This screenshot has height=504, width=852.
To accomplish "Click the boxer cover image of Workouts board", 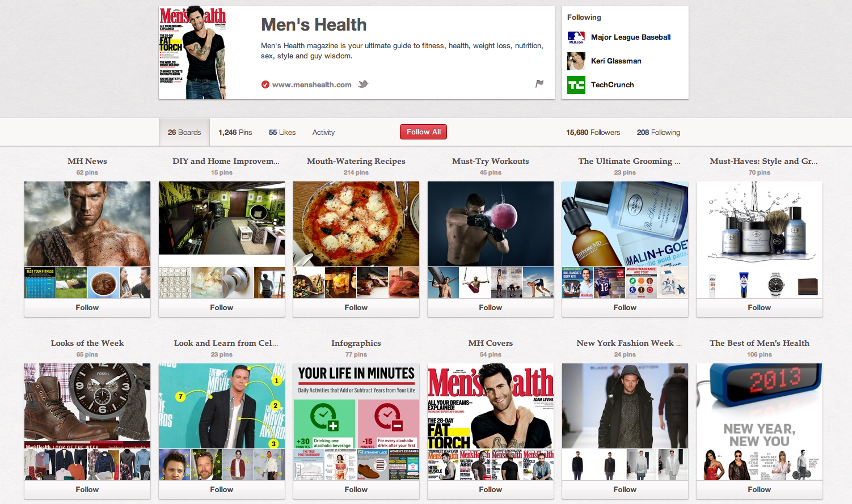I will click(491, 224).
